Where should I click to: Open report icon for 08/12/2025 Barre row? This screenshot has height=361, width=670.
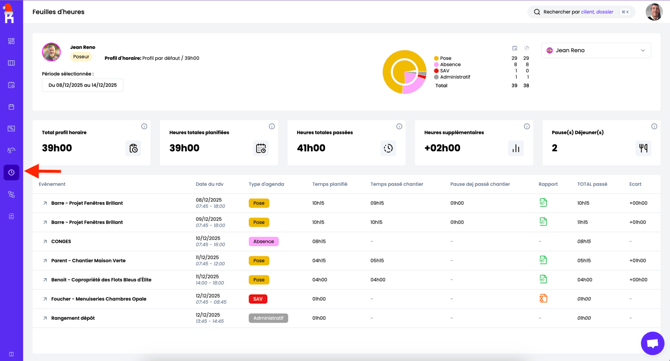543,203
